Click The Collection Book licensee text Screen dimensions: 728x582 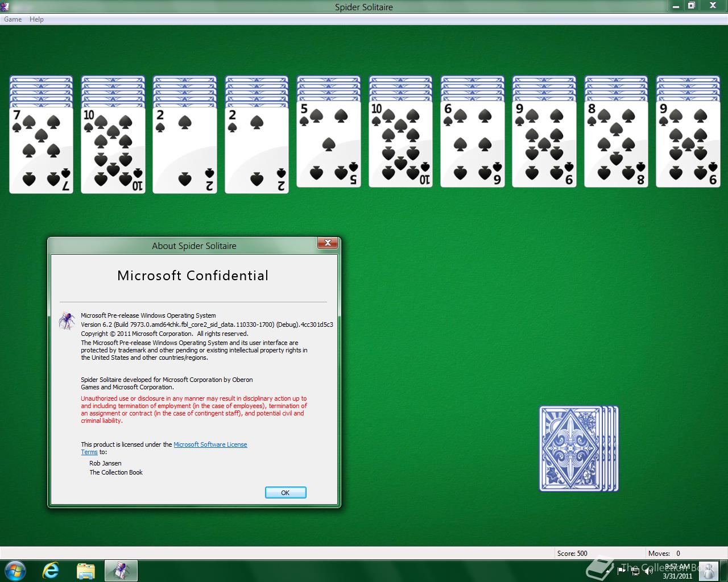[116, 472]
